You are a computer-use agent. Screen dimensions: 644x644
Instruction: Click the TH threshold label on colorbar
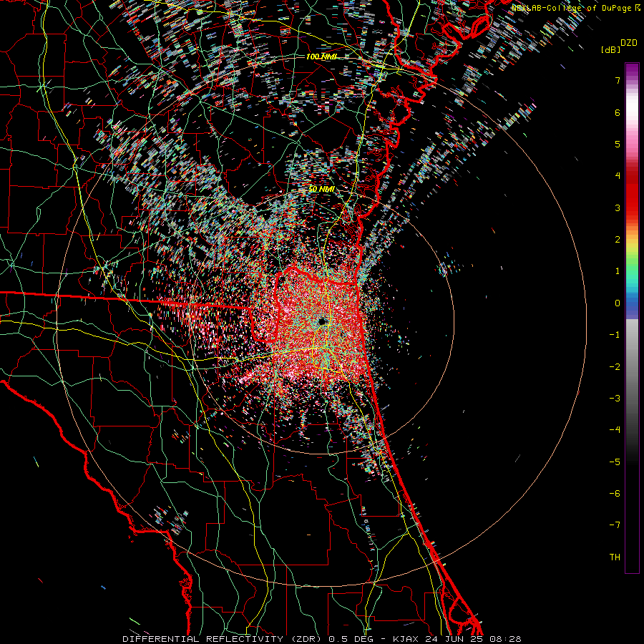[615, 557]
